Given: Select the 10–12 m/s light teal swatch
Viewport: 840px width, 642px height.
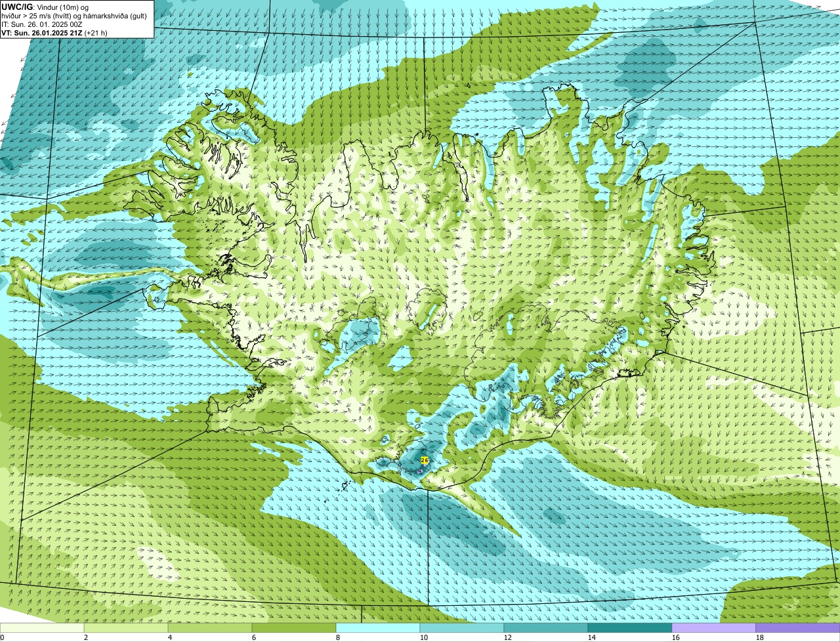Looking at the screenshot, I should pyautogui.click(x=462, y=628).
